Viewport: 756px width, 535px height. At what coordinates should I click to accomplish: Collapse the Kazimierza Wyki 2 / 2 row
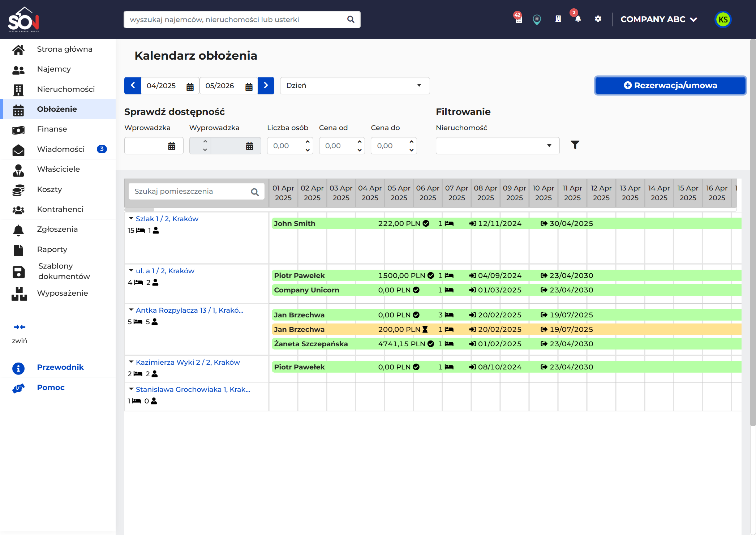(x=131, y=362)
